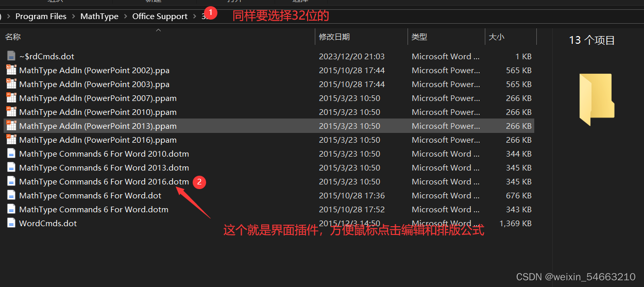Click the PowerPoint 2007 .ppam file icon

(11, 98)
